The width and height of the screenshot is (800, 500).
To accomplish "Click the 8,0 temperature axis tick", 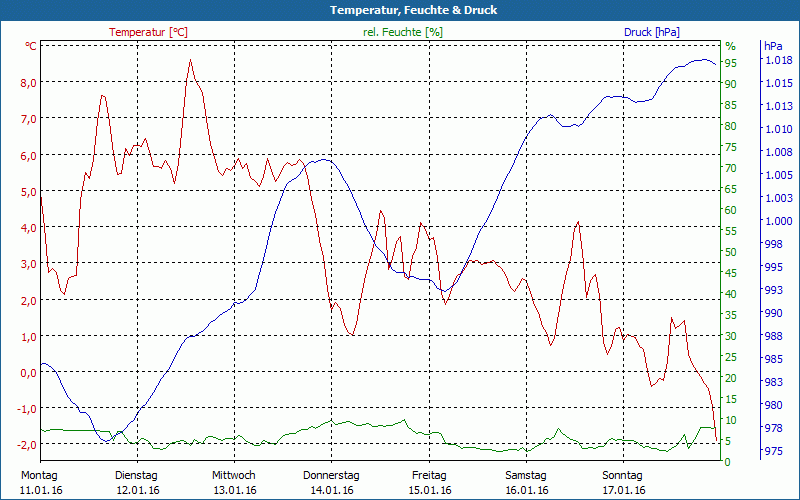I will 29,83.
